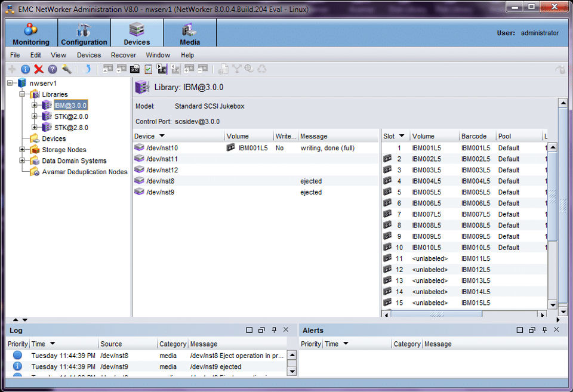Screen dimensions: 573x392
Task: Open the View menu
Action: click(58, 55)
